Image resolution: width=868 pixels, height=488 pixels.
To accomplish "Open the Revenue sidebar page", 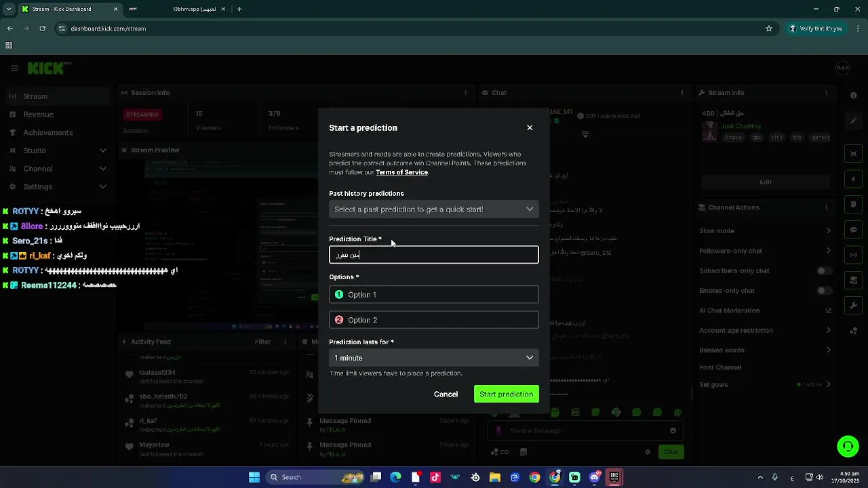I will click(x=57, y=115).
